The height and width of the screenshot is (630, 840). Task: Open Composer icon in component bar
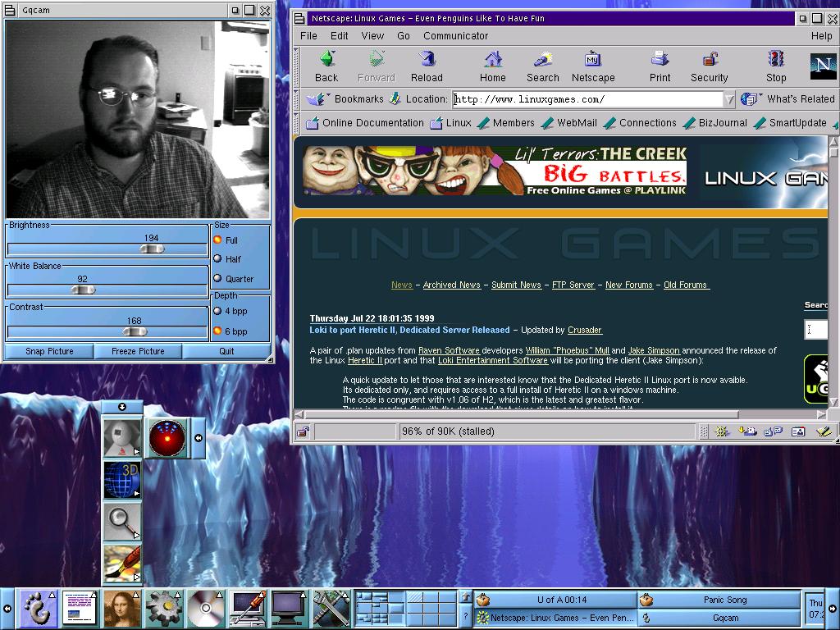click(824, 431)
